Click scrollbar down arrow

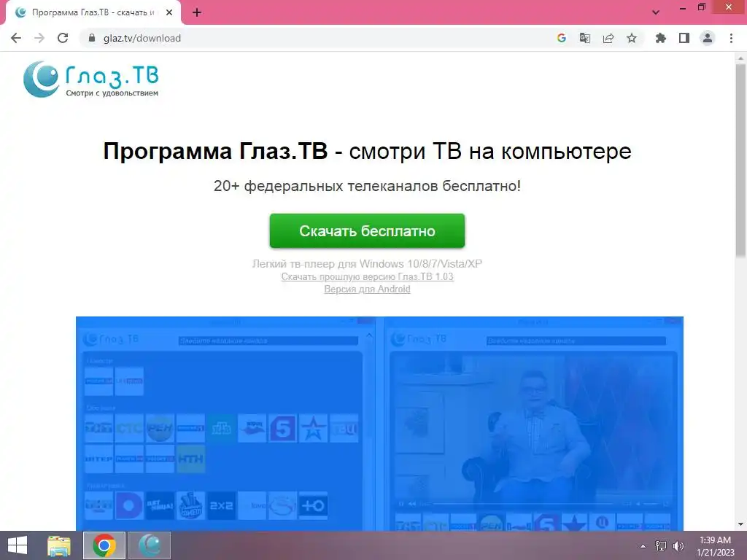[x=740, y=524]
